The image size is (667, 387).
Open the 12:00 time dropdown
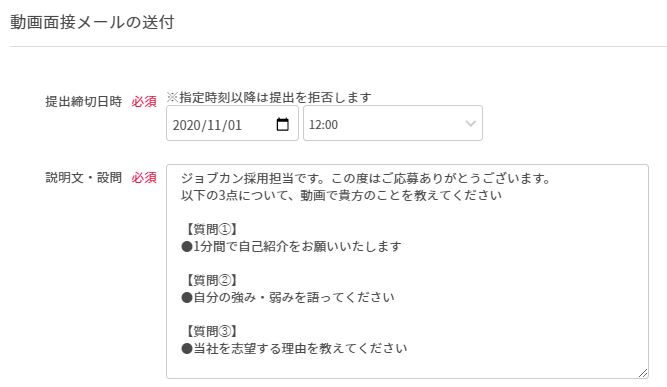click(393, 123)
